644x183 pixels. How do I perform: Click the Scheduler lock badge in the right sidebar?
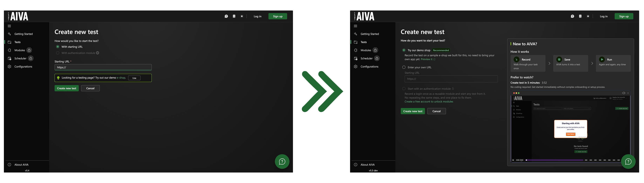tap(377, 58)
